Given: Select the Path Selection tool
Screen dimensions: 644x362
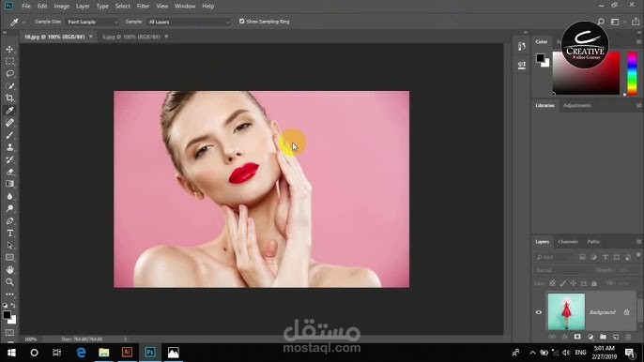Looking at the screenshot, I should [9, 246].
